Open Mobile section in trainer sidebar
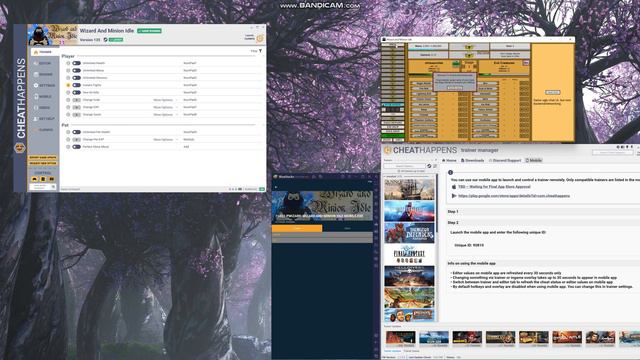 coord(42,96)
